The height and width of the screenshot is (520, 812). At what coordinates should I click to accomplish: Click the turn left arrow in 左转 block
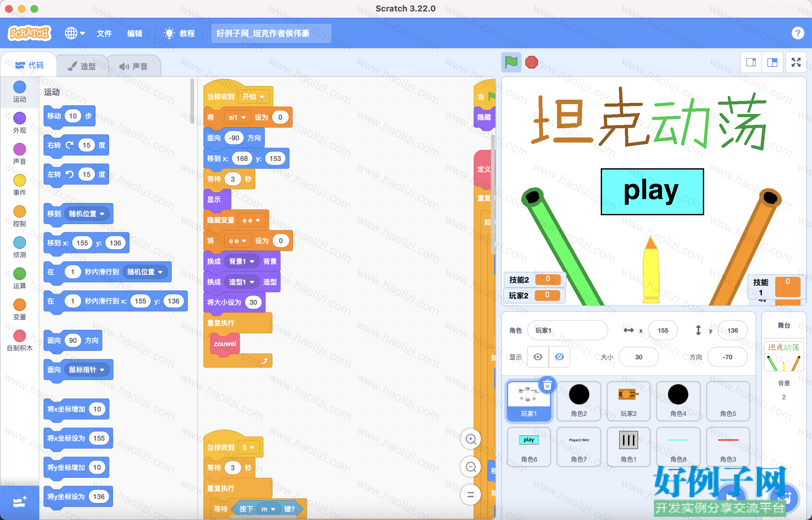pyautogui.click(x=69, y=174)
